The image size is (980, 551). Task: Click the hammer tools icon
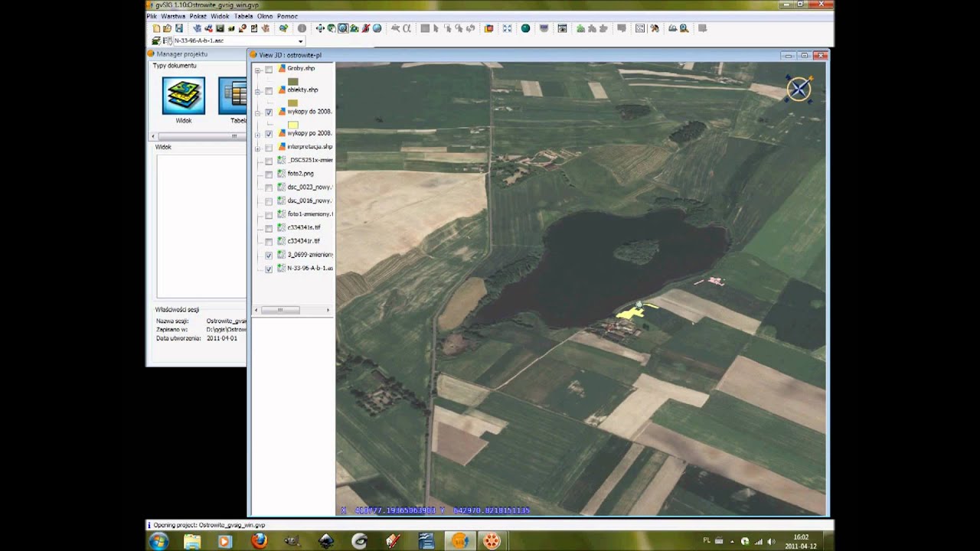tap(655, 28)
